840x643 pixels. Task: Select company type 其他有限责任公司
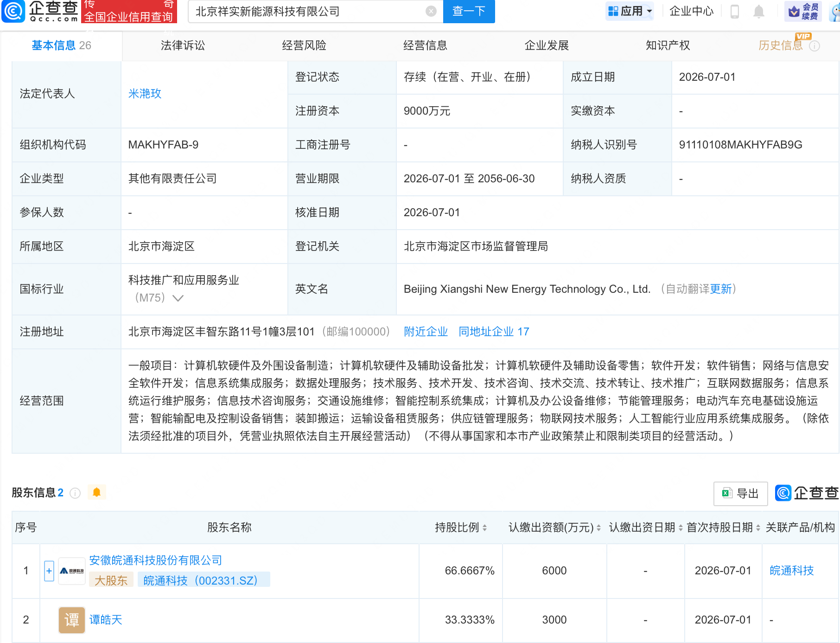172,179
